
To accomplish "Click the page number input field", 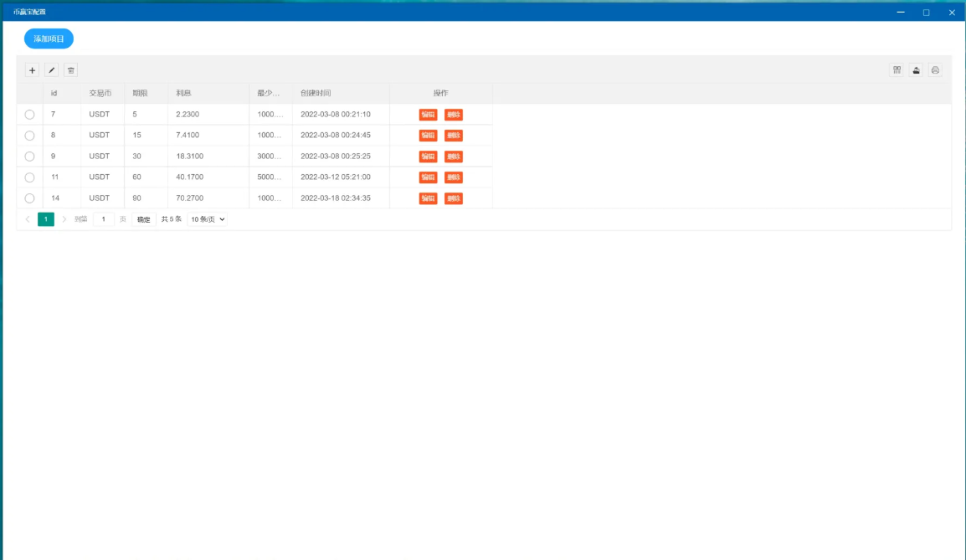I will click(x=103, y=219).
